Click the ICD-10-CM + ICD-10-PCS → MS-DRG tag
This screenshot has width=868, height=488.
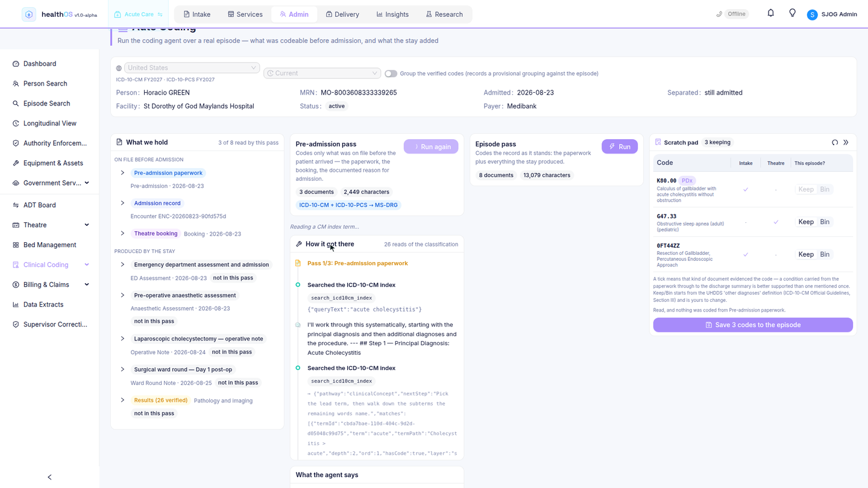point(348,205)
